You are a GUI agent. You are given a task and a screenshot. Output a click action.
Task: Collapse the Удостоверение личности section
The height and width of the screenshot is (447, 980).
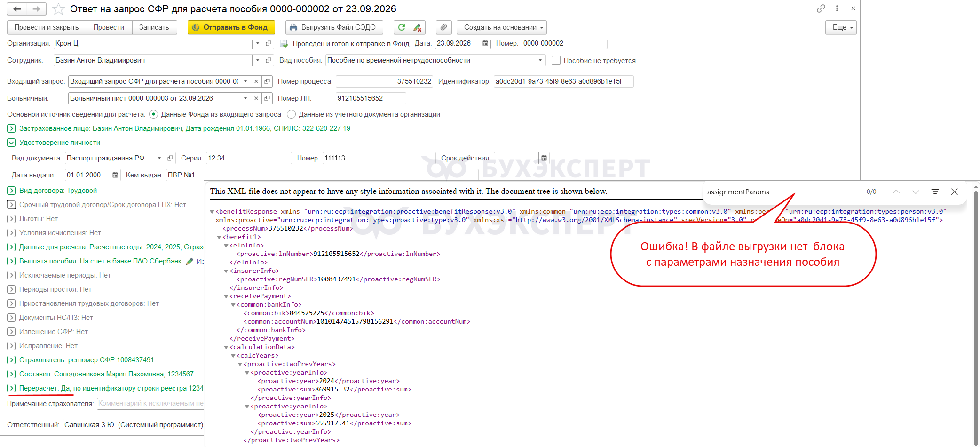coord(11,143)
